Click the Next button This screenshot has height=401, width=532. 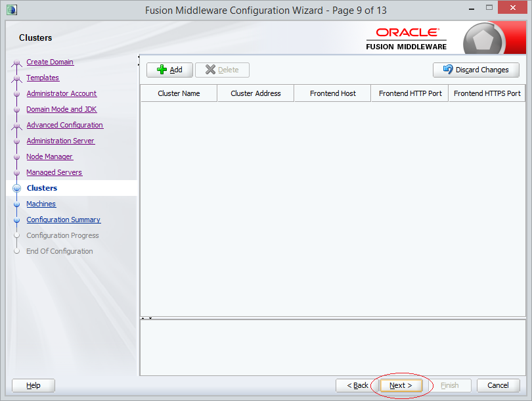(401, 385)
